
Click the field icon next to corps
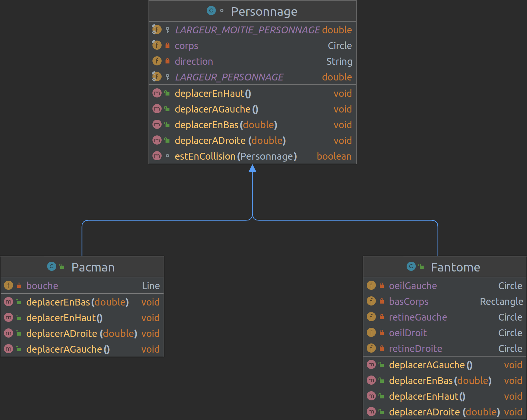tap(157, 45)
